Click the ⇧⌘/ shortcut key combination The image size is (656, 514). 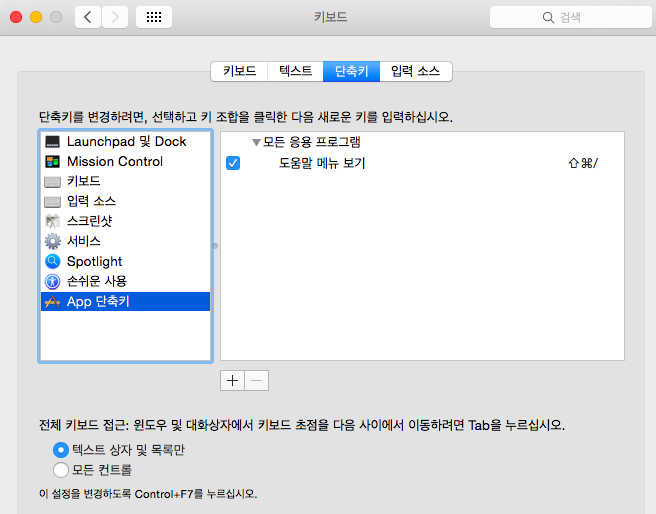click(582, 162)
